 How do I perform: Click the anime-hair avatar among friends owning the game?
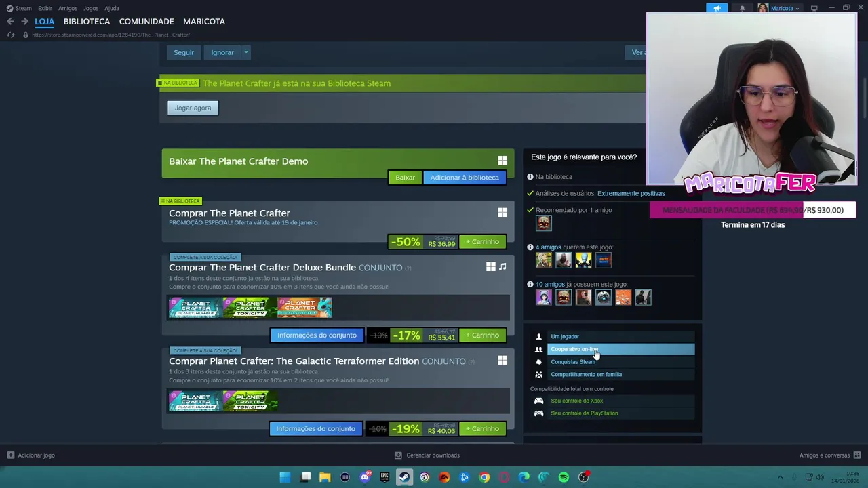(x=544, y=297)
